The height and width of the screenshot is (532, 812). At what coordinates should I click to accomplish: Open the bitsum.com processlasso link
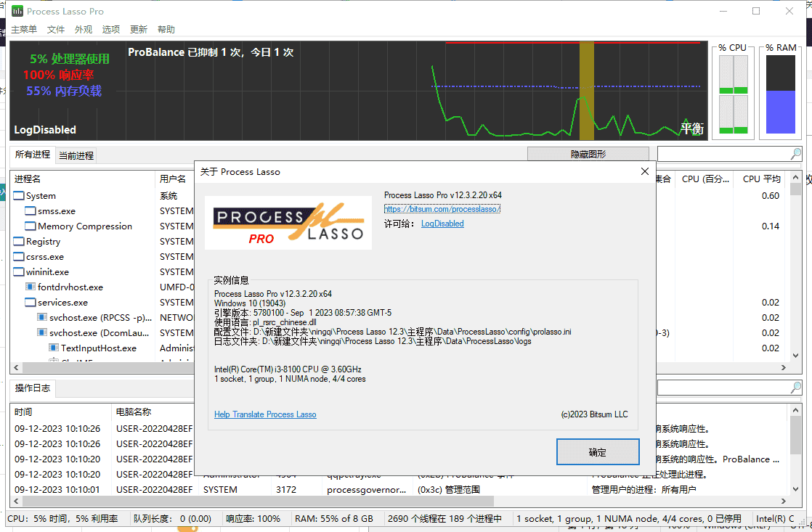pyautogui.click(x=442, y=209)
